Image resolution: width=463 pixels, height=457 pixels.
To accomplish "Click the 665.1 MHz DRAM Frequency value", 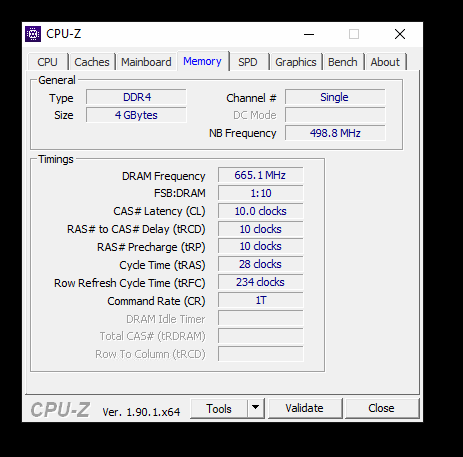I will tap(261, 175).
